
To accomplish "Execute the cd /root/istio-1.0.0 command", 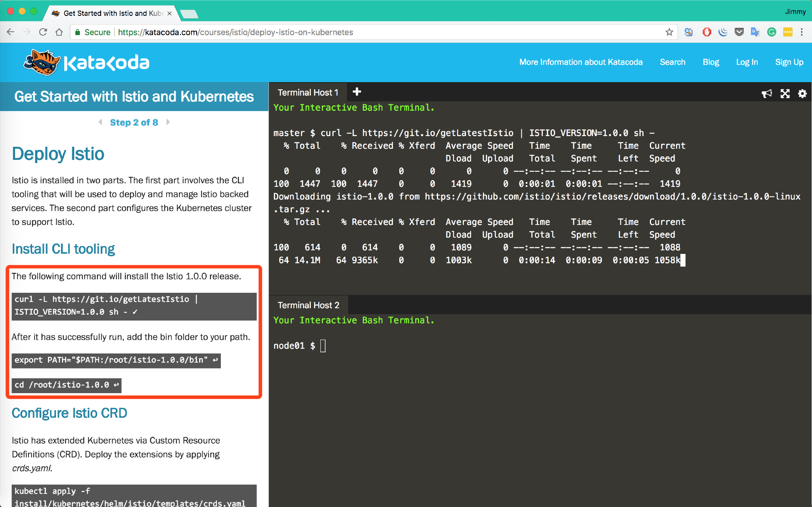I will click(x=66, y=385).
